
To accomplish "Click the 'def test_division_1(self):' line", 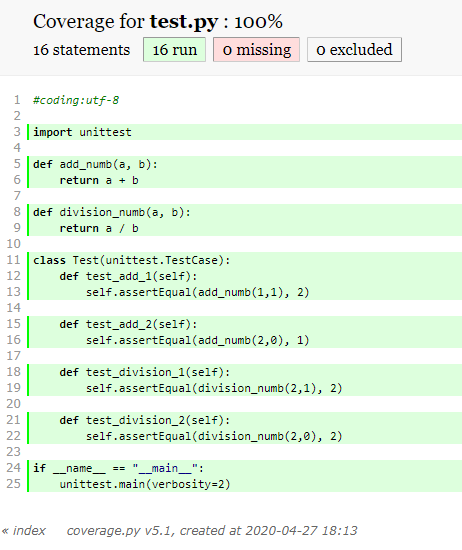I will 245,372.
